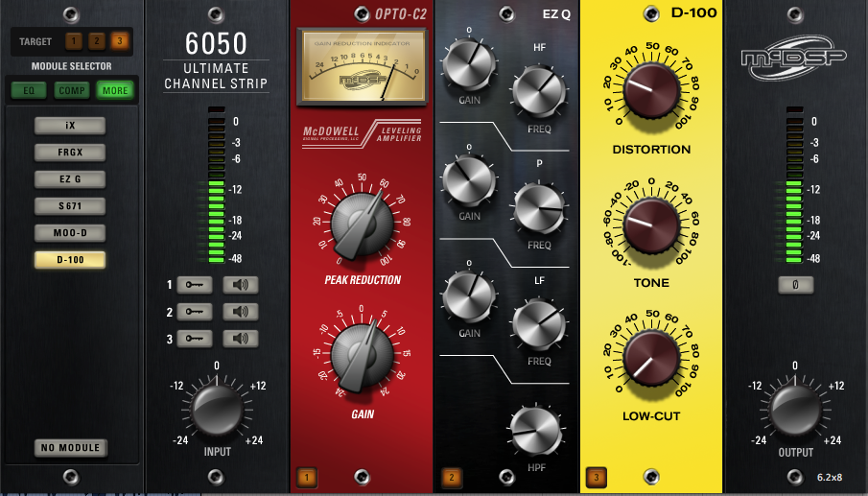Click the input level meter
This screenshot has width=868, height=496.
(x=217, y=185)
